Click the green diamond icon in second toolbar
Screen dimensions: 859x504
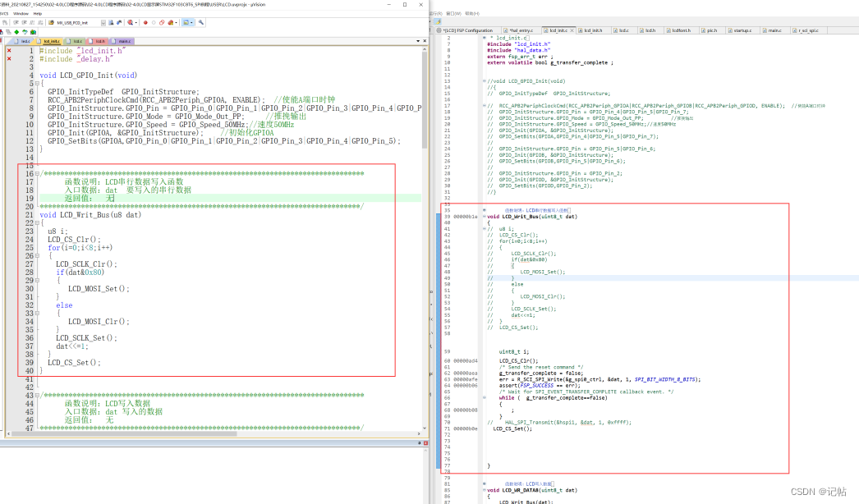[x=16, y=32]
